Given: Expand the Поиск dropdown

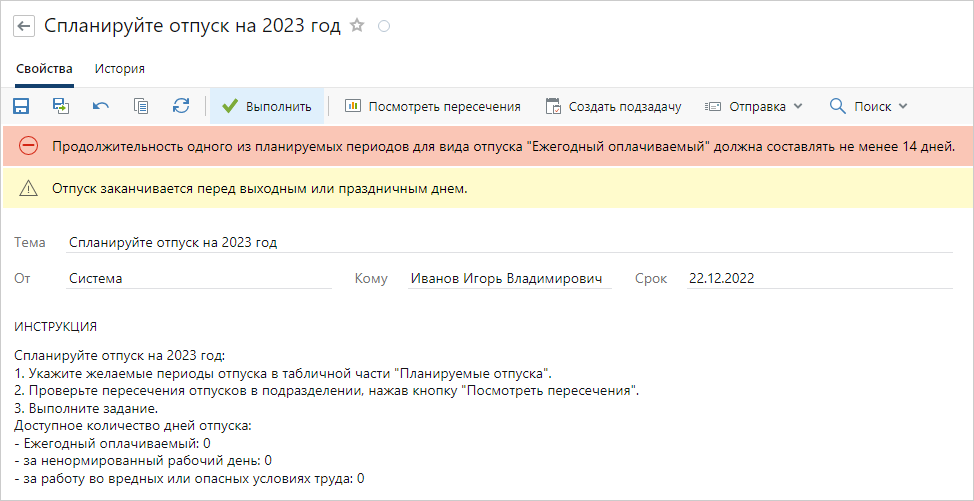Looking at the screenshot, I should 869,106.
